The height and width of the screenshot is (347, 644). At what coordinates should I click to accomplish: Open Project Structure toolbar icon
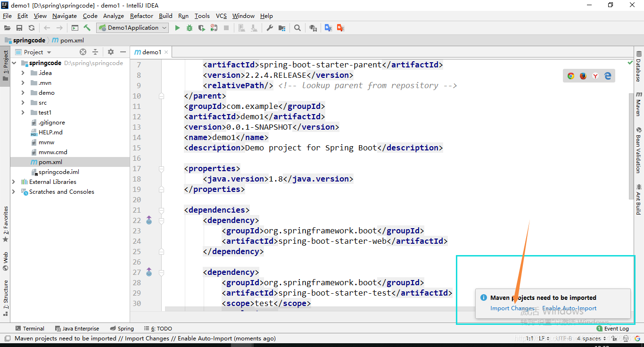[282, 28]
